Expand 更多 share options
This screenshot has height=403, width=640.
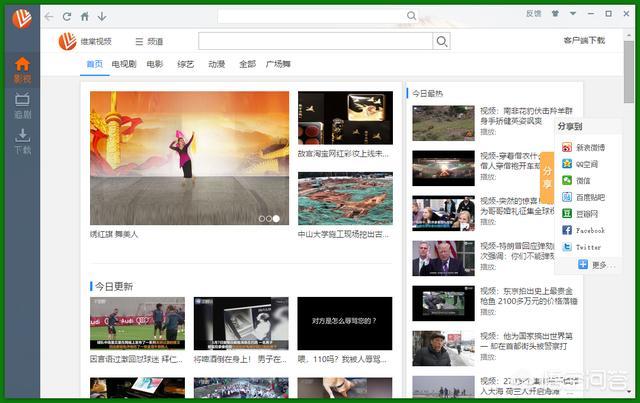pyautogui.click(x=596, y=265)
